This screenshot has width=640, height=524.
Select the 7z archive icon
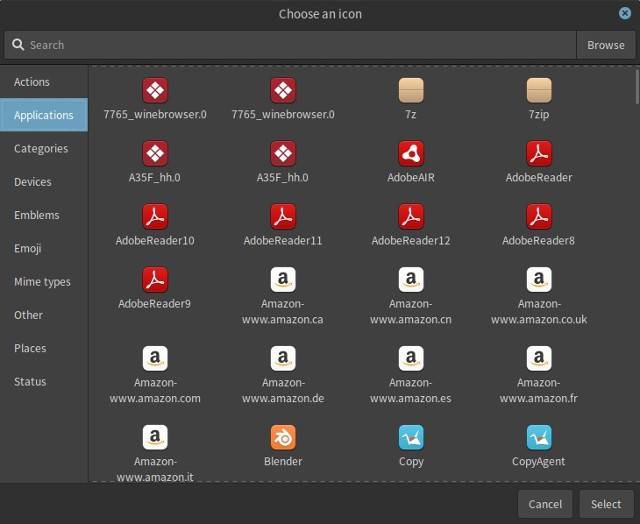tap(411, 90)
